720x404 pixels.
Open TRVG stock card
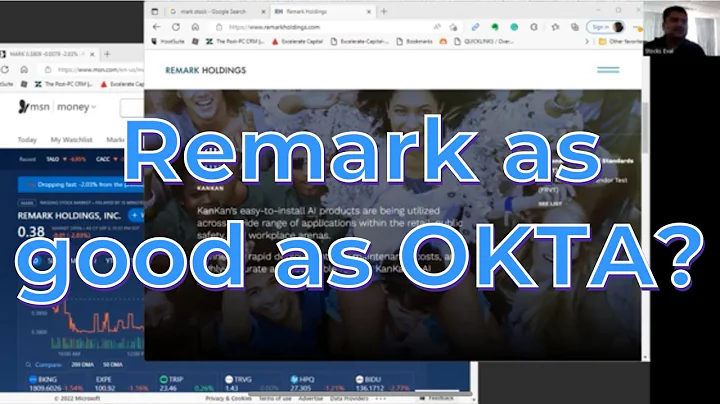(x=252, y=384)
